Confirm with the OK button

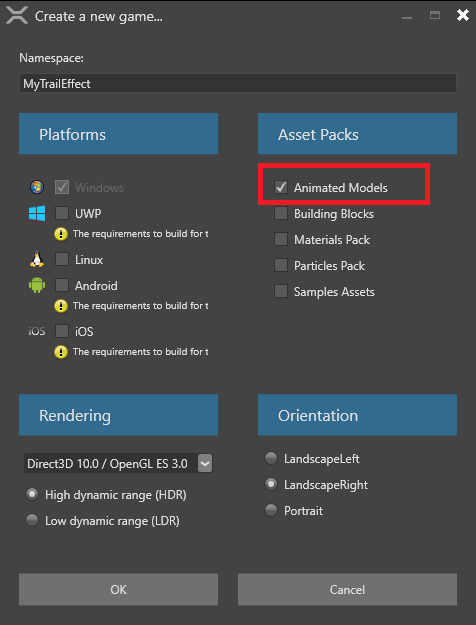point(118,589)
